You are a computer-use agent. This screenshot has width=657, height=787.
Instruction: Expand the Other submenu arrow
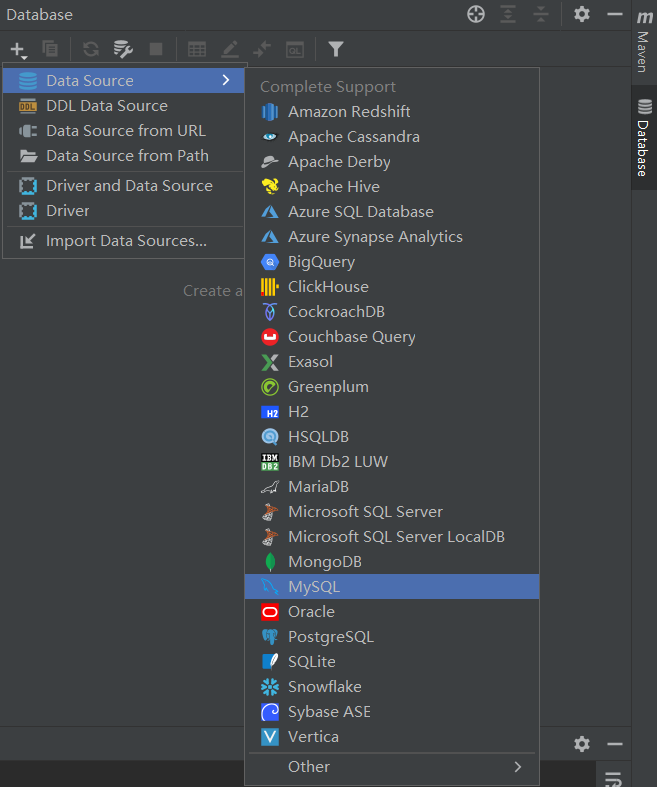click(x=518, y=766)
